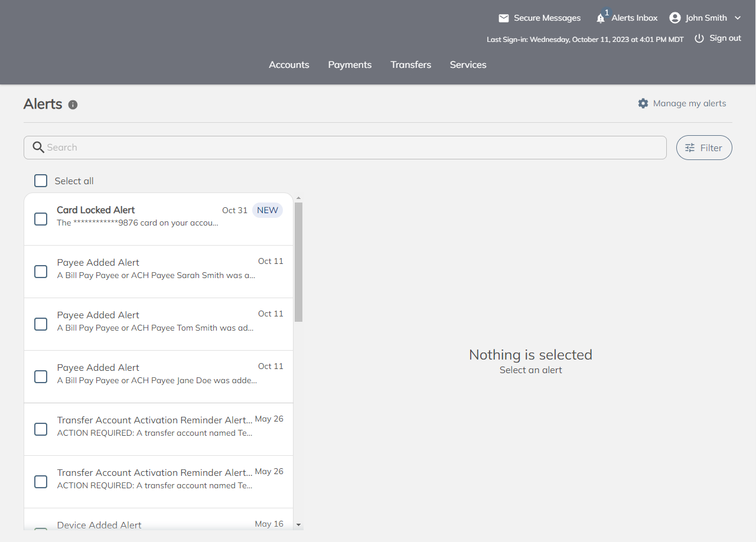756x542 pixels.
Task: Click the Sign out power icon
Action: coord(699,38)
